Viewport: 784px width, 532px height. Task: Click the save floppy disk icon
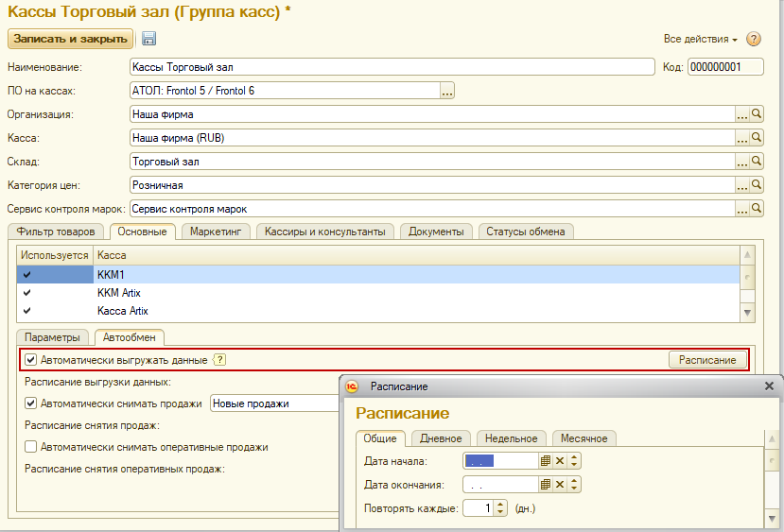click(x=149, y=39)
